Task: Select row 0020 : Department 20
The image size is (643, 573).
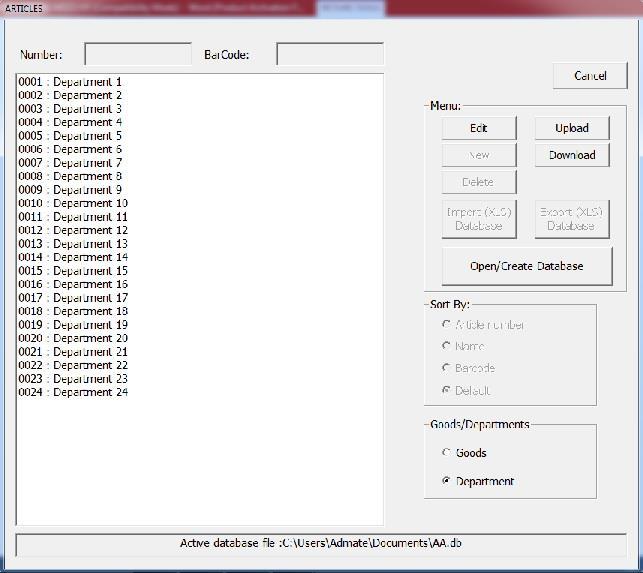Action: [x=200, y=338]
